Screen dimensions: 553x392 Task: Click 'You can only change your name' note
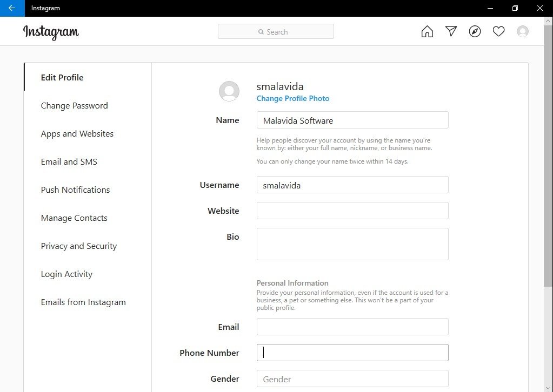coord(332,161)
